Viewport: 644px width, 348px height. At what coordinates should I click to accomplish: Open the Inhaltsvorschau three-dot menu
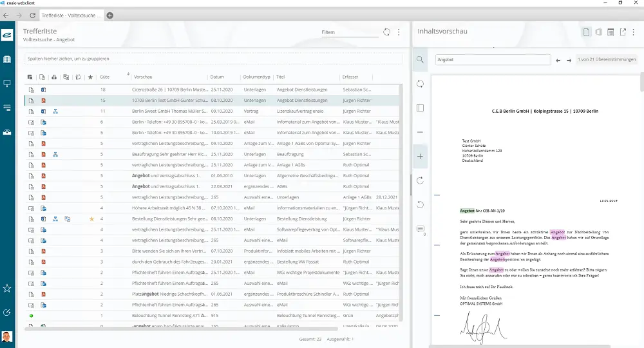634,32
